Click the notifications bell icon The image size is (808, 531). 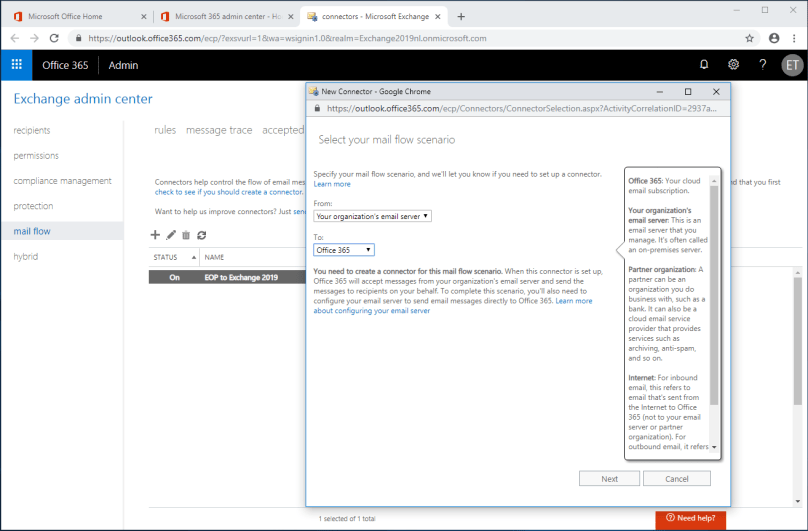pos(704,65)
